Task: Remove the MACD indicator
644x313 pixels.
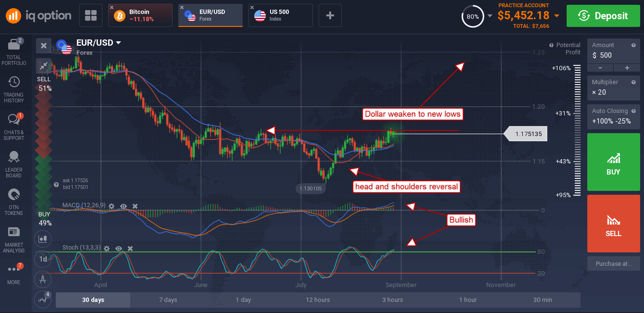Action: (135, 206)
